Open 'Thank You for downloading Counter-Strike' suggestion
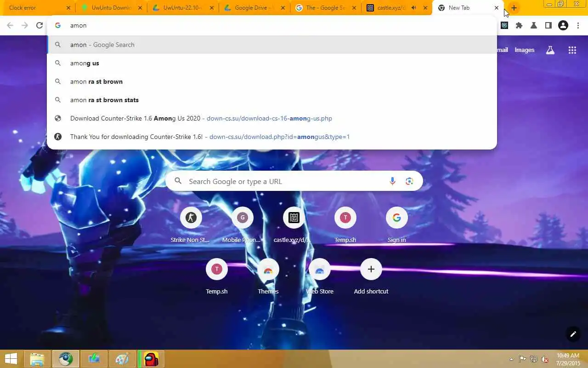The width and height of the screenshot is (588, 368). click(x=272, y=137)
